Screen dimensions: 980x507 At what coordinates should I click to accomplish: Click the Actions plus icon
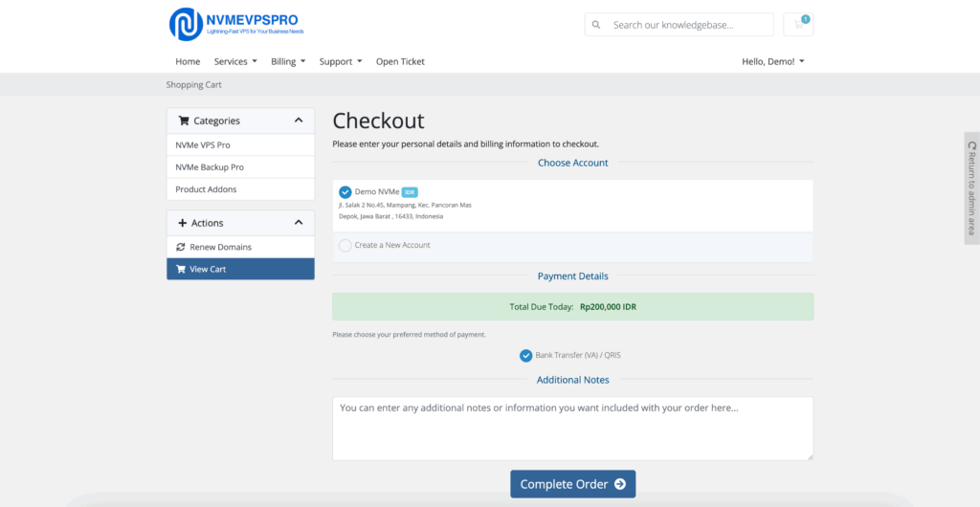click(x=183, y=223)
